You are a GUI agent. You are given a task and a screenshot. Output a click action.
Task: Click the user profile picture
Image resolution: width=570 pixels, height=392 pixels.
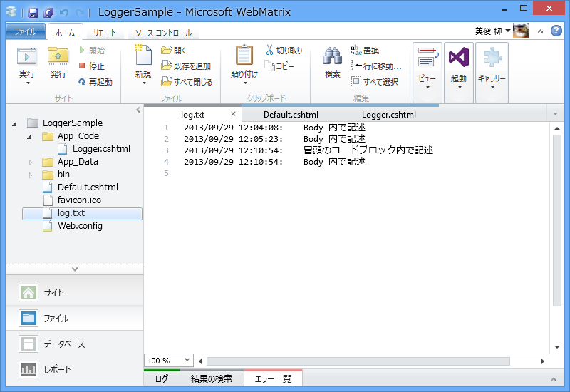(521, 31)
